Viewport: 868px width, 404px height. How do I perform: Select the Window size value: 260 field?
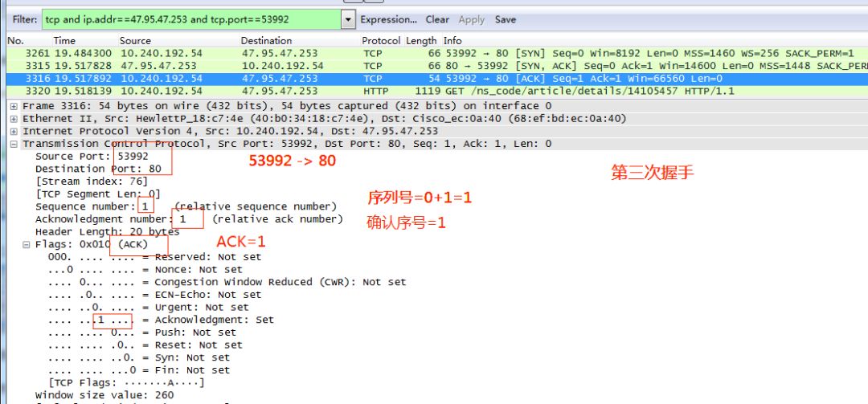click(104, 395)
